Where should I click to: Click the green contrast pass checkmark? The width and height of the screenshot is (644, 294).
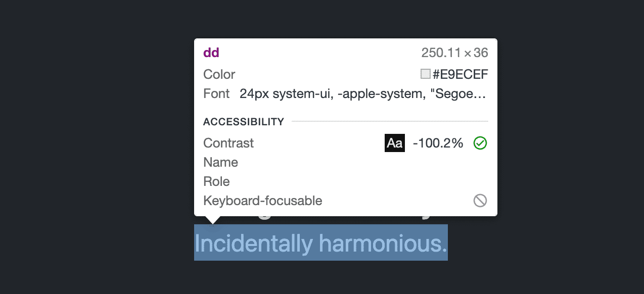point(480,143)
